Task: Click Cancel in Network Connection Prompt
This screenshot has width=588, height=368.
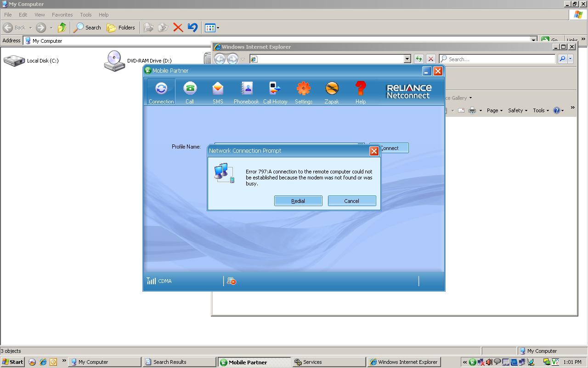Action: click(352, 201)
